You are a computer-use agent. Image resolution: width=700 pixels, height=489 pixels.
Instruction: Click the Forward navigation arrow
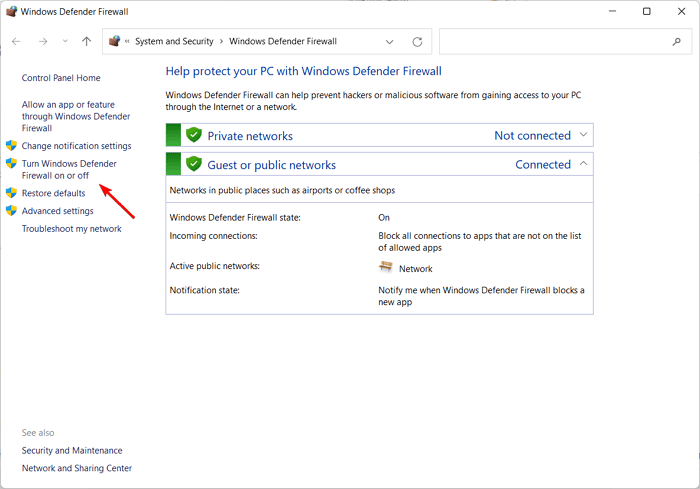(43, 42)
